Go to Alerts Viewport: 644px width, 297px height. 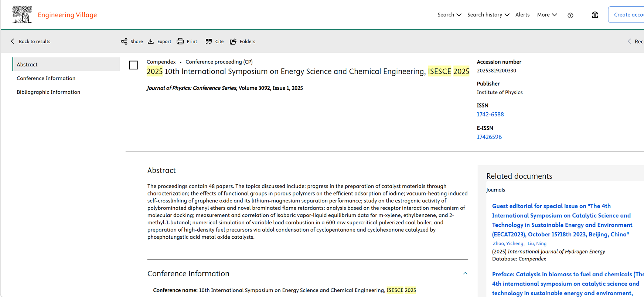(x=522, y=15)
